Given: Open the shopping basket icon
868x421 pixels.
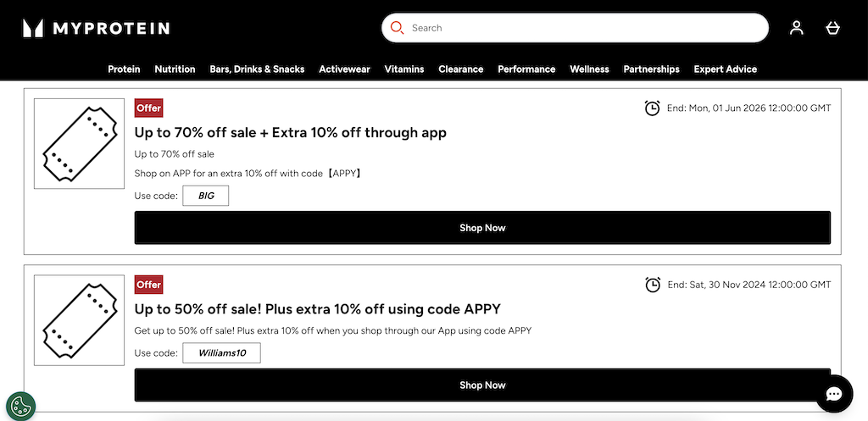Looking at the screenshot, I should coord(832,28).
